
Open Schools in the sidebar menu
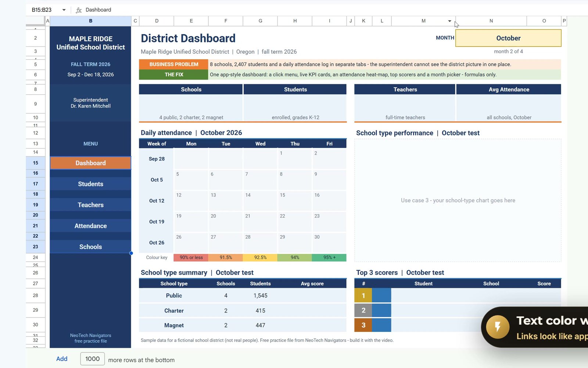90,247
